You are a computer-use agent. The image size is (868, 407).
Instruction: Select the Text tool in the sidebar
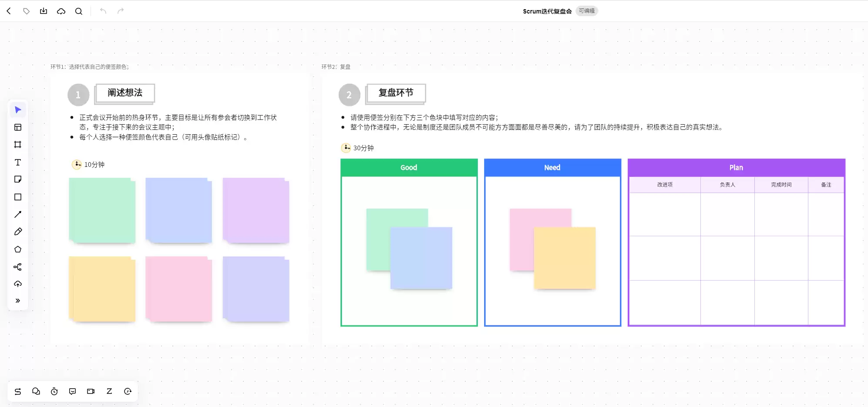18,162
